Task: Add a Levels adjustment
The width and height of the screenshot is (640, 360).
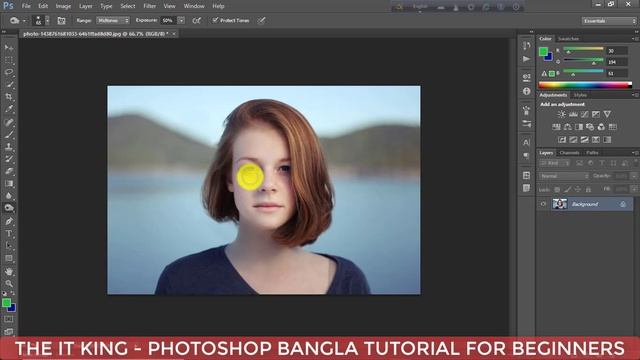Action: click(x=573, y=114)
